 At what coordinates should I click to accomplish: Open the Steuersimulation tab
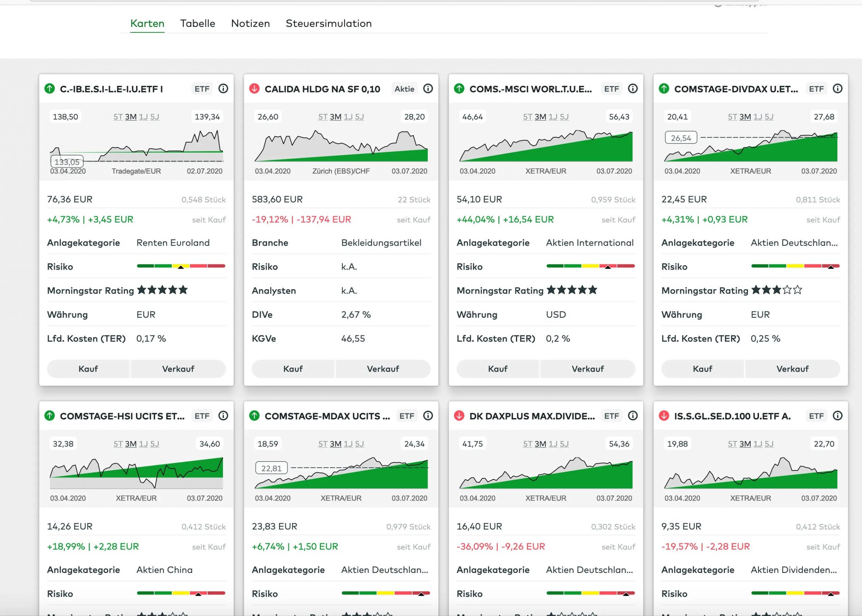(x=328, y=24)
